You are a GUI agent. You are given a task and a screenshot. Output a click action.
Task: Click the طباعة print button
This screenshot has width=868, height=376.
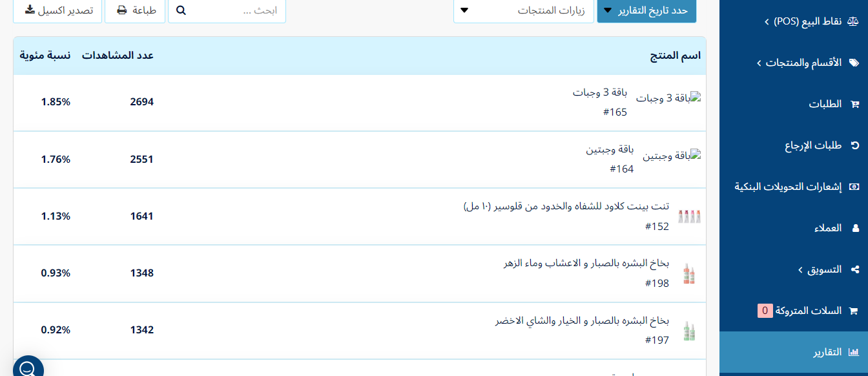135,10
